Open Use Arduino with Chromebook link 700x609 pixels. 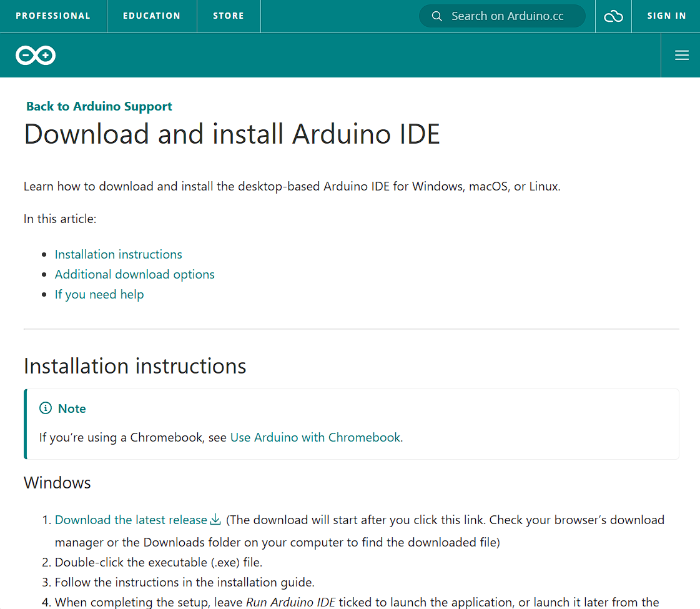pyautogui.click(x=315, y=437)
